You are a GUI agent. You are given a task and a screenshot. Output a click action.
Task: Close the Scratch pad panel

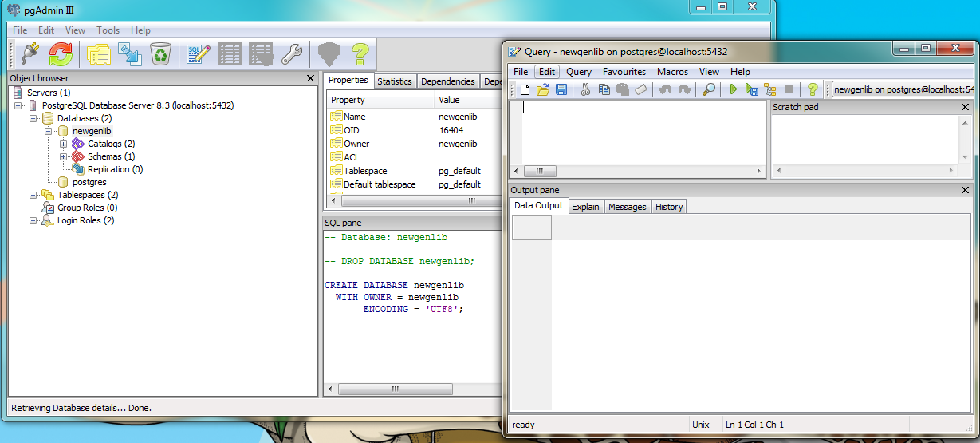point(966,107)
